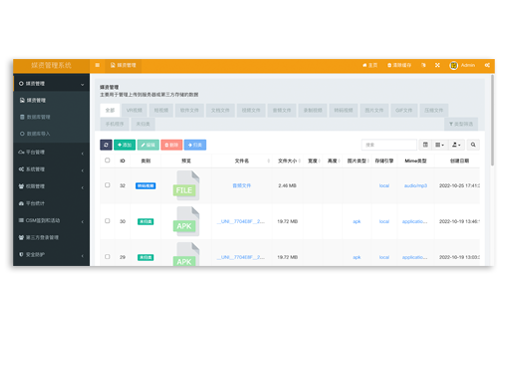508x365 pixels.
Task: Select the checkbox for row ID 30
Action: point(107,221)
